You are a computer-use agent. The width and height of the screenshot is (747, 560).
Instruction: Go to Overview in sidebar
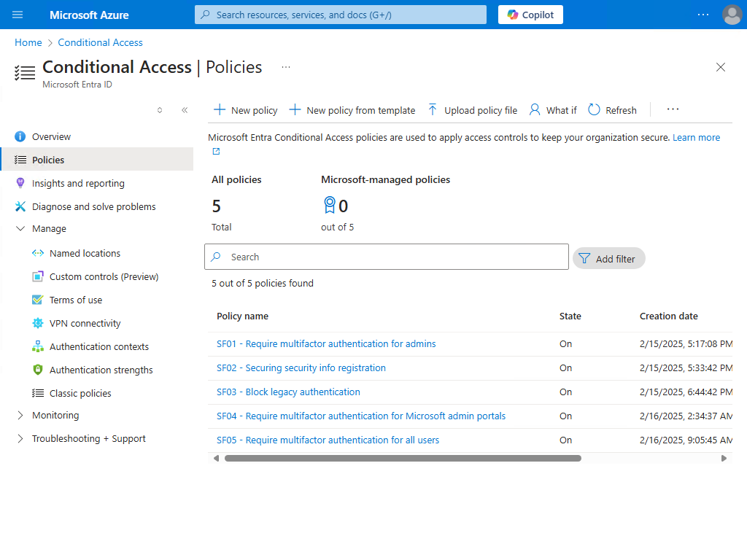point(51,136)
